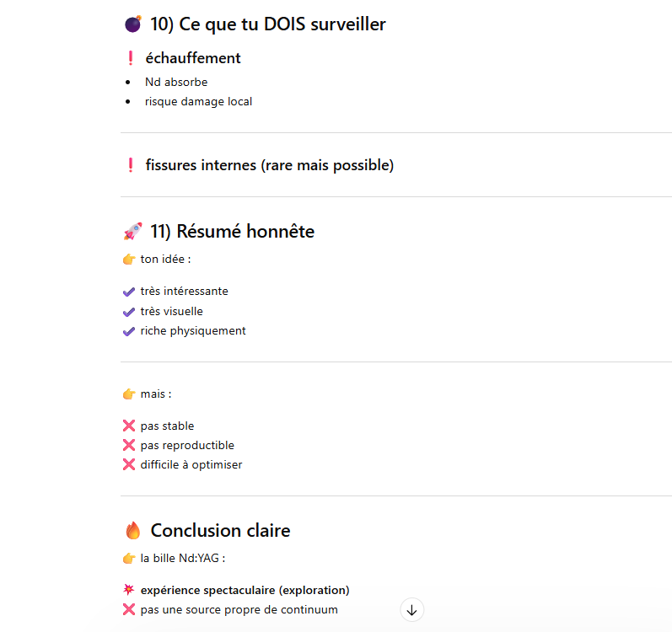Click the red exclamation before 'fissures internes'
672x632 pixels.
click(x=130, y=165)
